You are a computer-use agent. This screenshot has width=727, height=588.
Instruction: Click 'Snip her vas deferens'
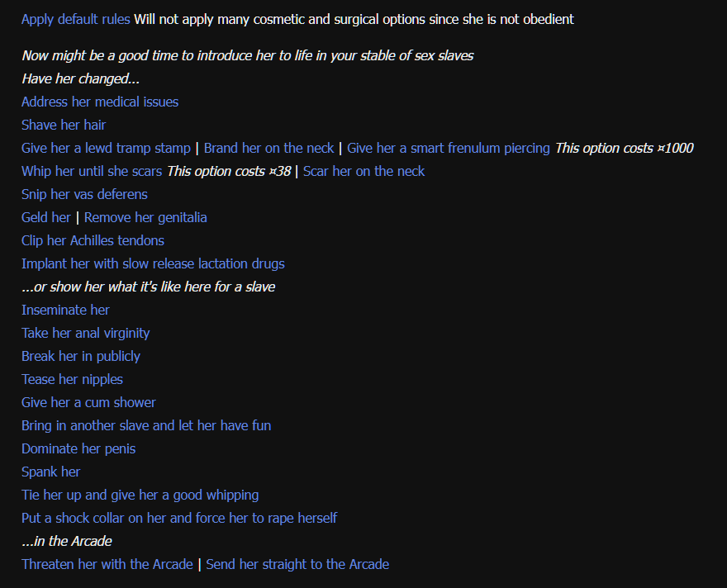(x=84, y=194)
